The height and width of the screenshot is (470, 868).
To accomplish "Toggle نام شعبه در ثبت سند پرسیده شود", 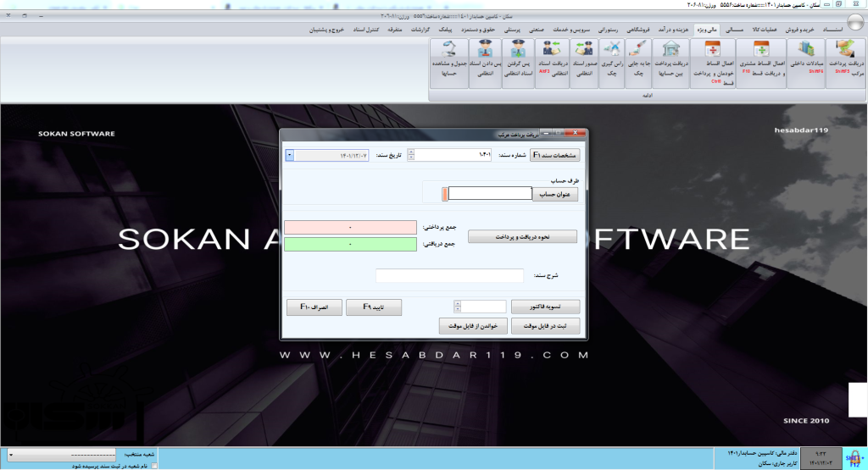I will pyautogui.click(x=154, y=466).
